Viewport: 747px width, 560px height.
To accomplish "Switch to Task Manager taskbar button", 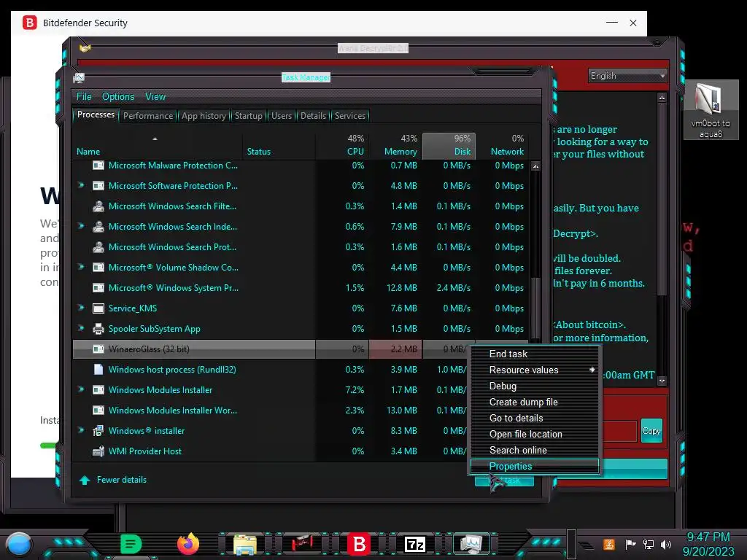I will click(x=471, y=543).
